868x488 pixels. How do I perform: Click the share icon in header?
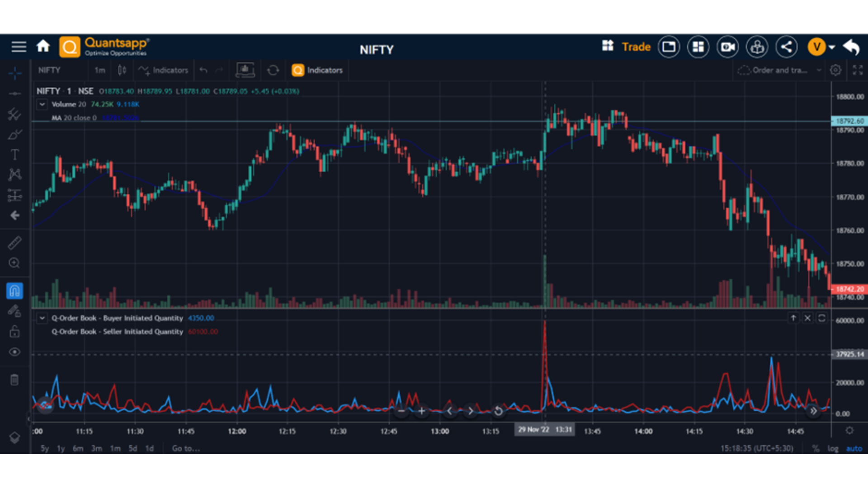[786, 47]
